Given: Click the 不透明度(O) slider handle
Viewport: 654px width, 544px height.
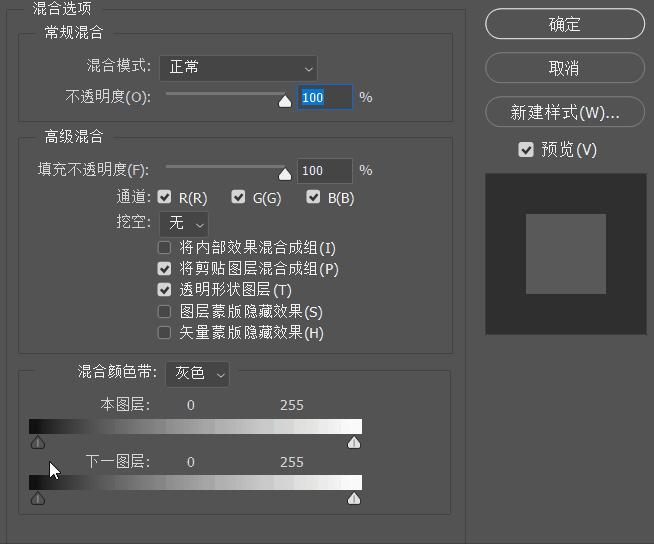Looking at the screenshot, I should (x=285, y=101).
